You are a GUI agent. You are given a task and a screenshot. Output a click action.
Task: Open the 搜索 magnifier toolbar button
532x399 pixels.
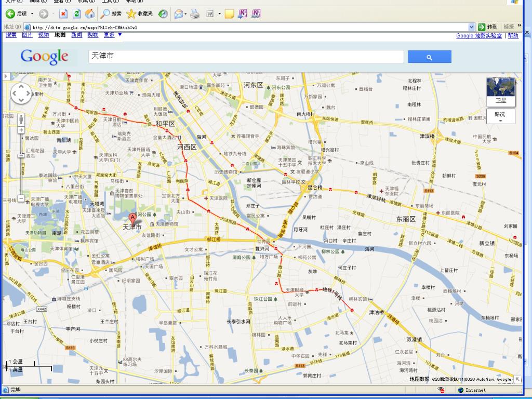click(111, 14)
